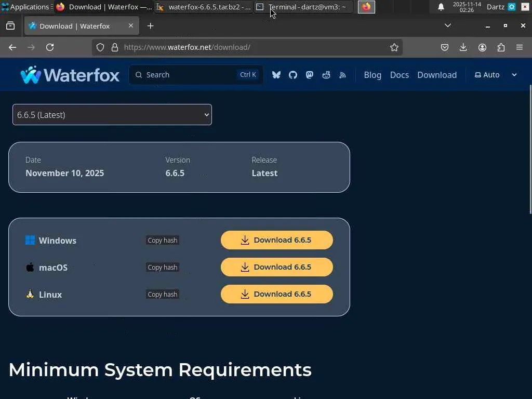
Task: Open the browser downloads panel
Action: click(x=463, y=47)
